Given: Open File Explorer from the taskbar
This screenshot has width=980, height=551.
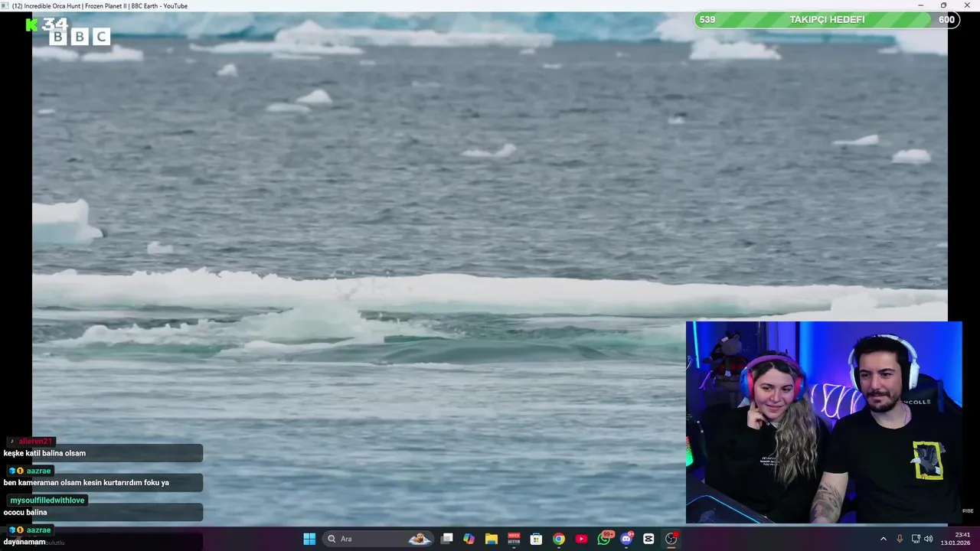Looking at the screenshot, I should pyautogui.click(x=492, y=539).
